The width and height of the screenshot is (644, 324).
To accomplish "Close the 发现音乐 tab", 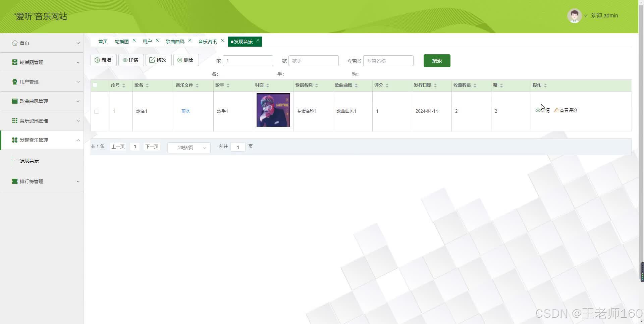I will 258,40.
